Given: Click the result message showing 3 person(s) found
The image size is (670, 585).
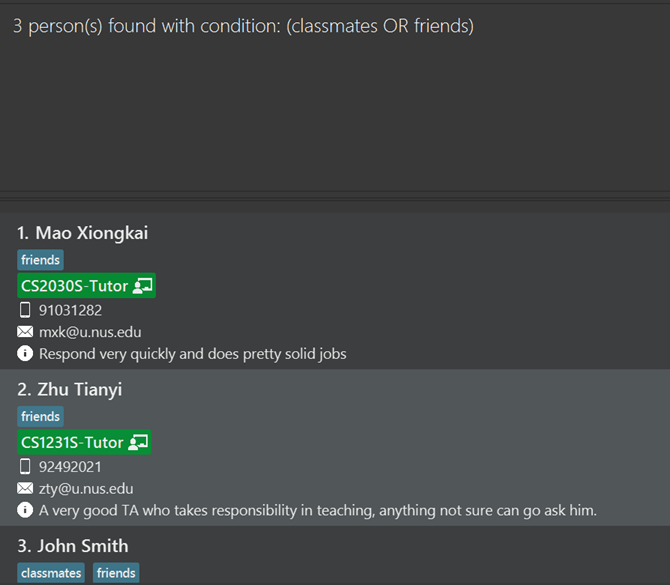Looking at the screenshot, I should [x=244, y=26].
